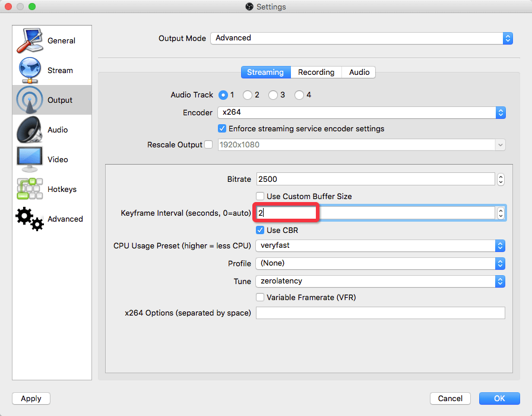This screenshot has height=416, width=532.
Task: Open Hotkeys via the keyboard icon
Action: point(30,189)
